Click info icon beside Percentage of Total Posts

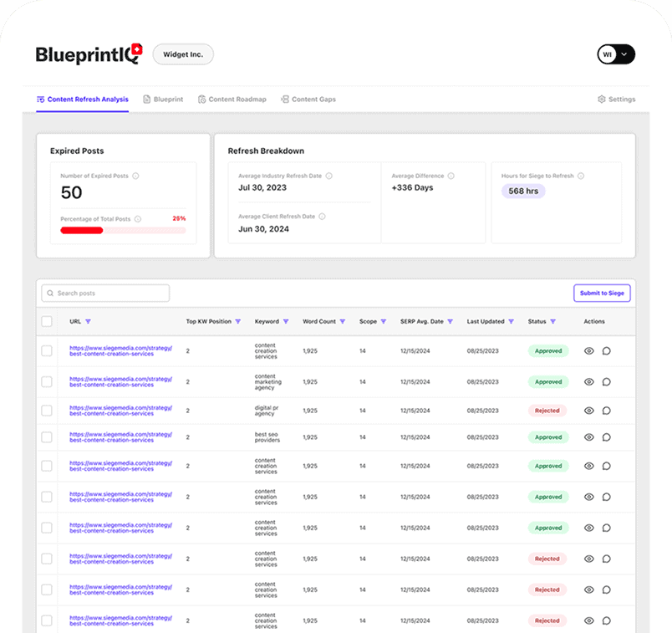[138, 219]
